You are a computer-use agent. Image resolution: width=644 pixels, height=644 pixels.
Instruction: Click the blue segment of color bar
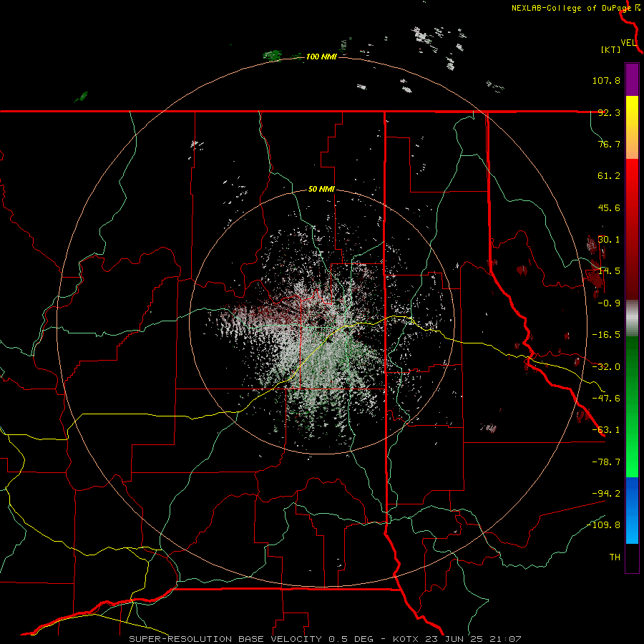click(x=632, y=510)
